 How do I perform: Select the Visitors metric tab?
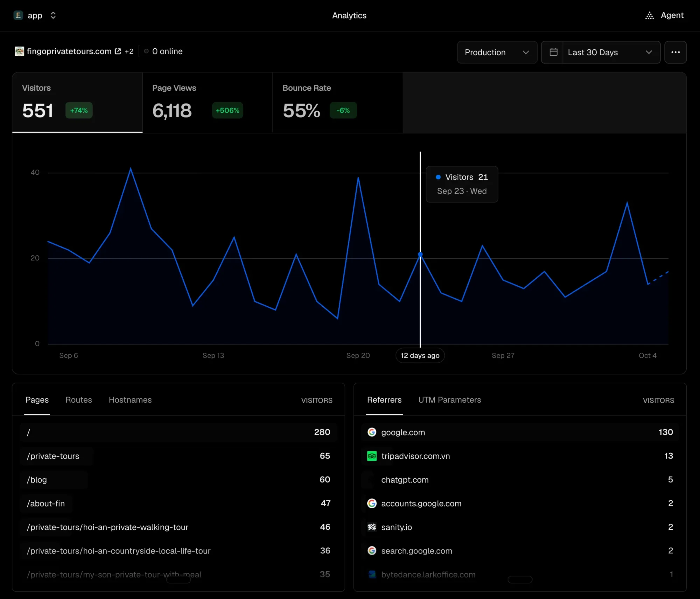77,103
